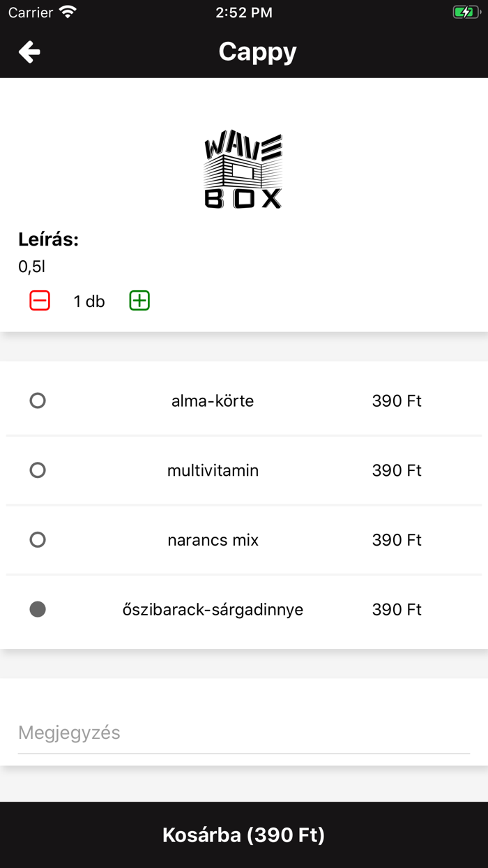Viewport: 488px width, 868px height.
Task: Tap the 390 Ft price for narancs mix
Action: click(396, 539)
